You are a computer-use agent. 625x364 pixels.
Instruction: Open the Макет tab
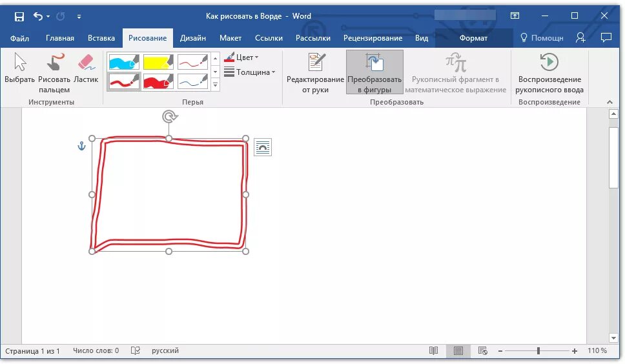click(231, 38)
